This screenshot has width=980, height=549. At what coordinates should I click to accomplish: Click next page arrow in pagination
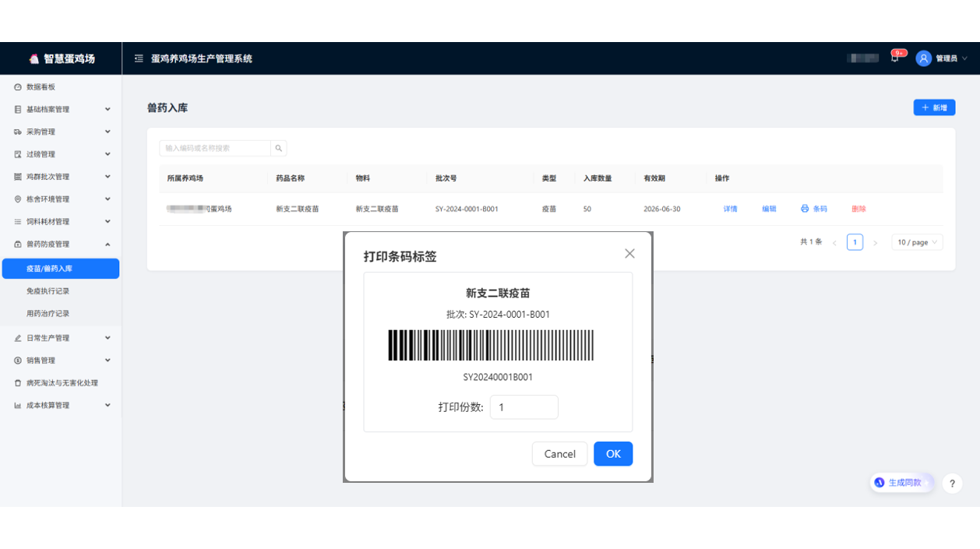875,243
